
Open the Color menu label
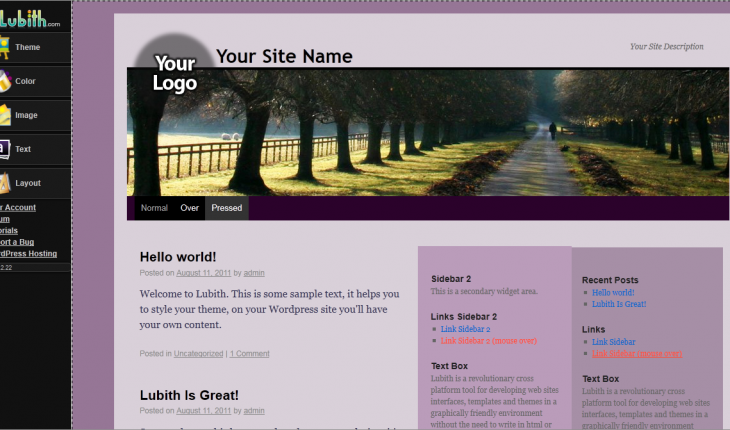(25, 81)
